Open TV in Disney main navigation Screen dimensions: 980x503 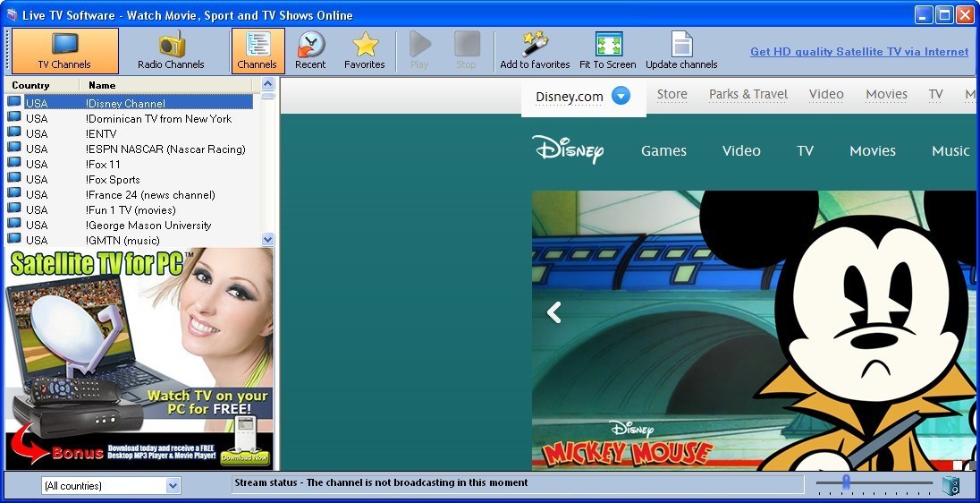click(805, 150)
